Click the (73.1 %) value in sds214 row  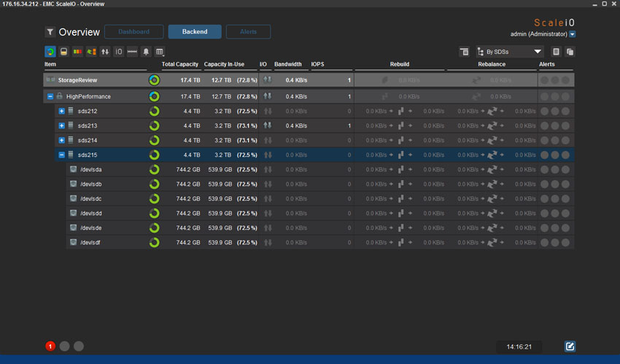pyautogui.click(x=247, y=140)
